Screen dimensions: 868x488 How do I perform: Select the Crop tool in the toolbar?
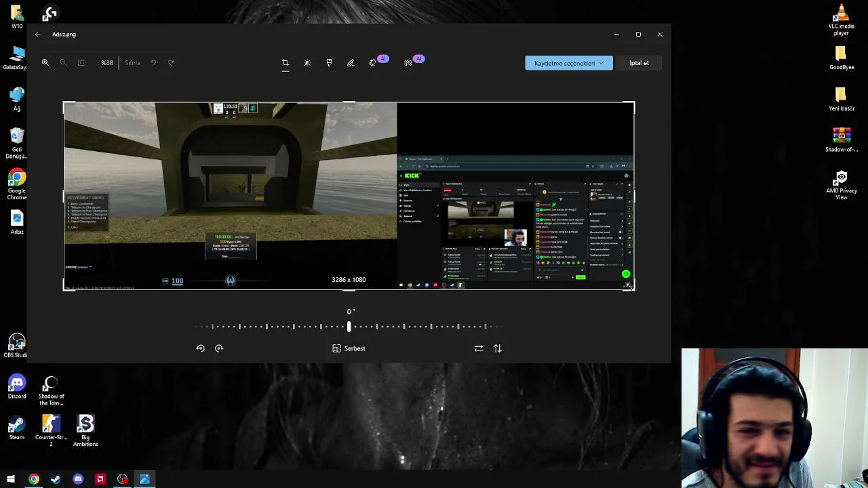285,62
